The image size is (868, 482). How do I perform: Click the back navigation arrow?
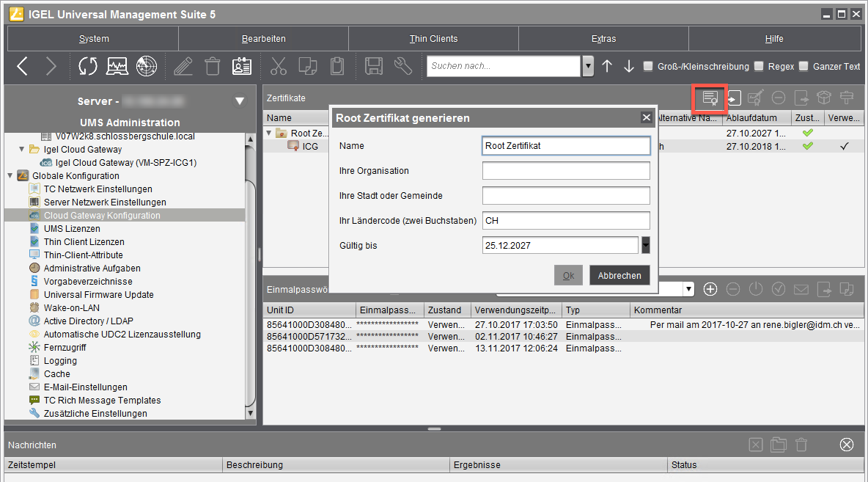[x=22, y=67]
